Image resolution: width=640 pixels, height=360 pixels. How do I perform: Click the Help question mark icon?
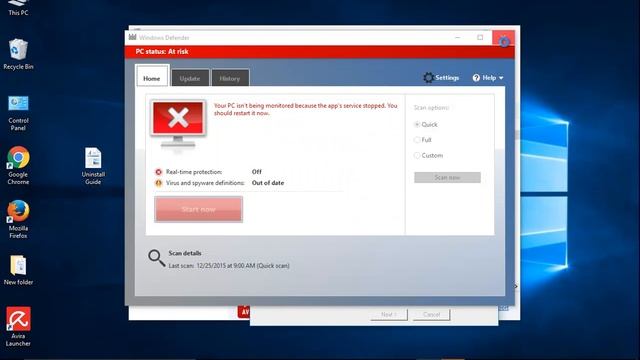476,78
